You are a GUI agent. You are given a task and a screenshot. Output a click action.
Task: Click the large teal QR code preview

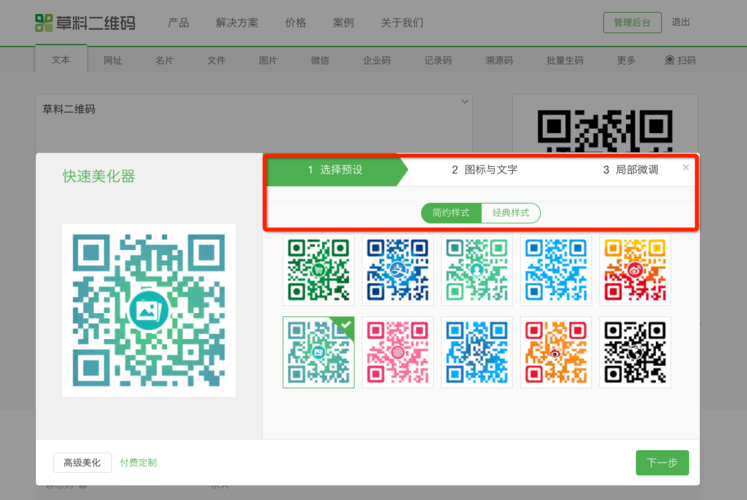[149, 310]
